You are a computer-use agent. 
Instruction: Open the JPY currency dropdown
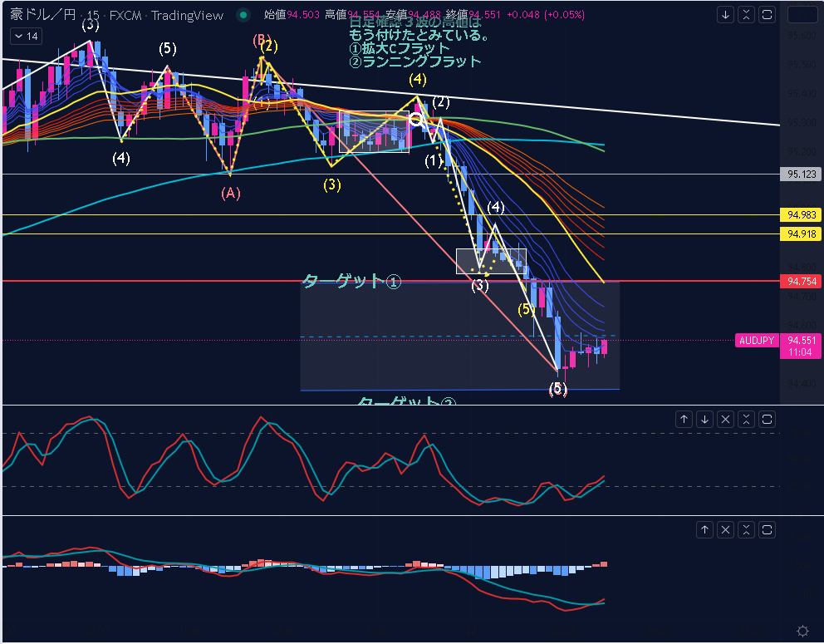[x=802, y=15]
